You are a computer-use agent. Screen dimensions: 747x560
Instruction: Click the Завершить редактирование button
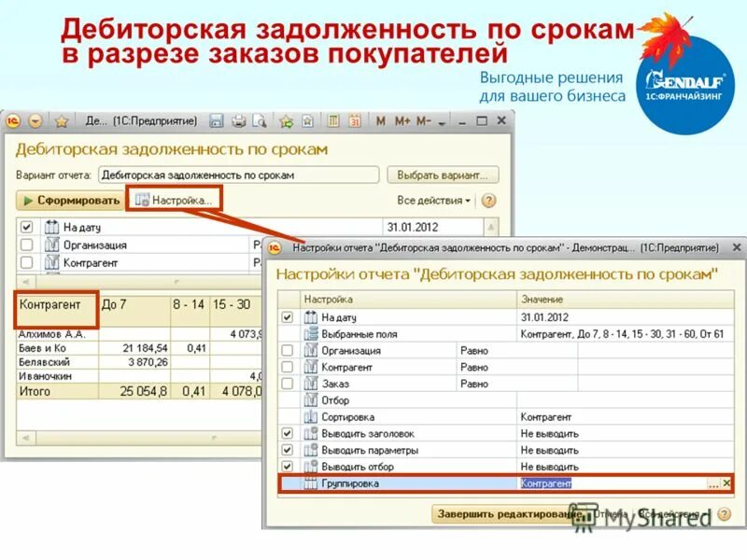click(510, 514)
